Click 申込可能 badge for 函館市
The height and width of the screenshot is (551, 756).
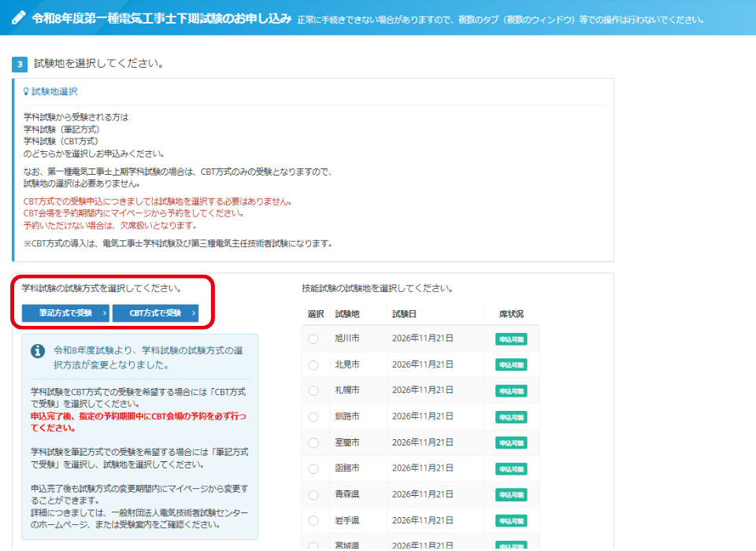point(511,468)
